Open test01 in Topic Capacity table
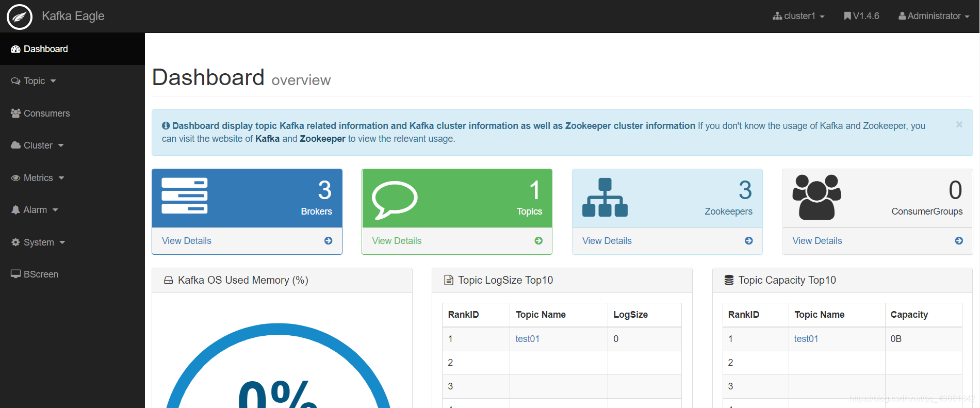This screenshot has height=408, width=980. 806,339
